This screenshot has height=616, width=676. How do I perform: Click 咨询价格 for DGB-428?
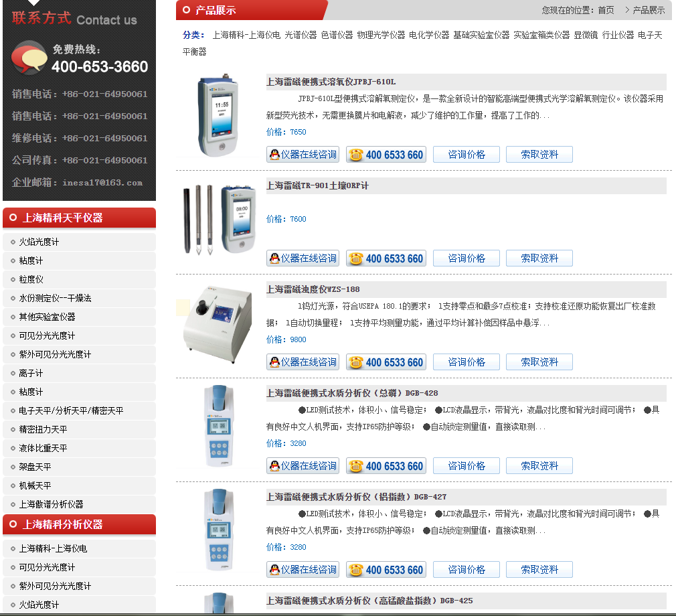466,466
